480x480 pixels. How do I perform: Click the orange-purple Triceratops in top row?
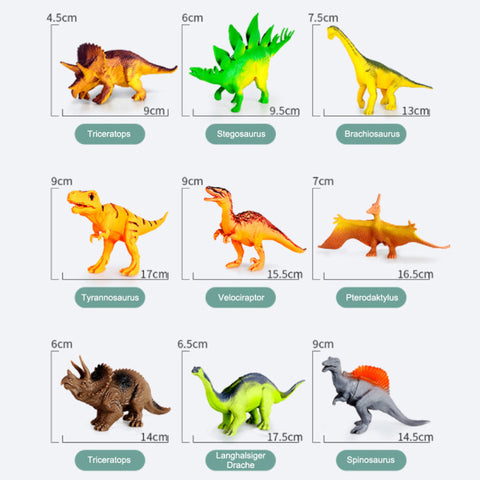coord(118,73)
